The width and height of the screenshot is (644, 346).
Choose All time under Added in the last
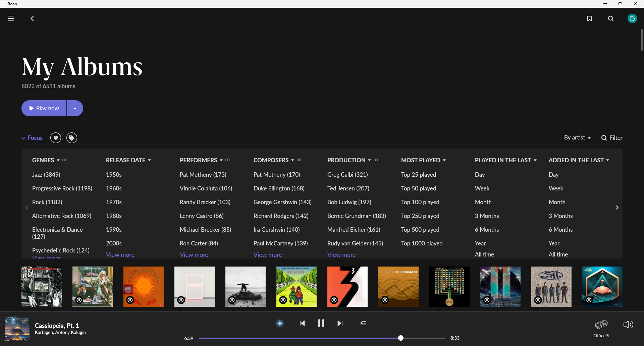click(x=558, y=254)
